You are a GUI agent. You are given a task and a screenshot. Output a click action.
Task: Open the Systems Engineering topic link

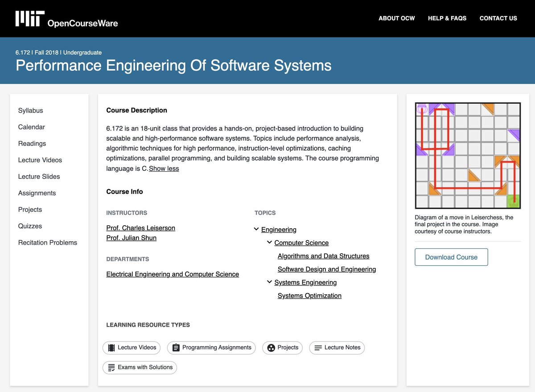click(x=305, y=282)
